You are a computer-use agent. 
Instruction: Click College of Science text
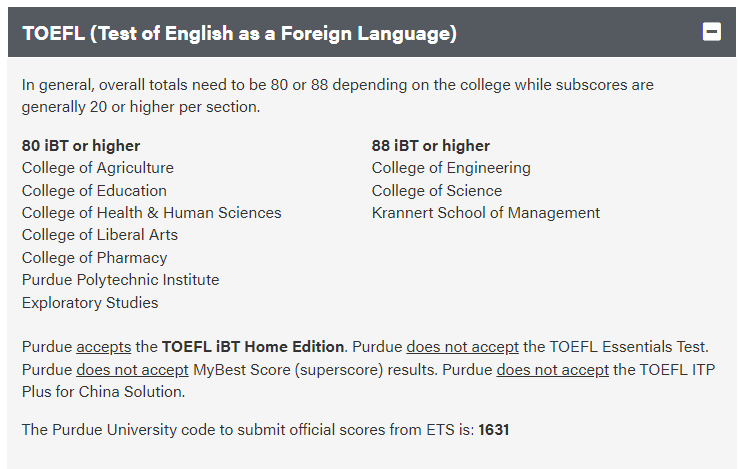437,190
